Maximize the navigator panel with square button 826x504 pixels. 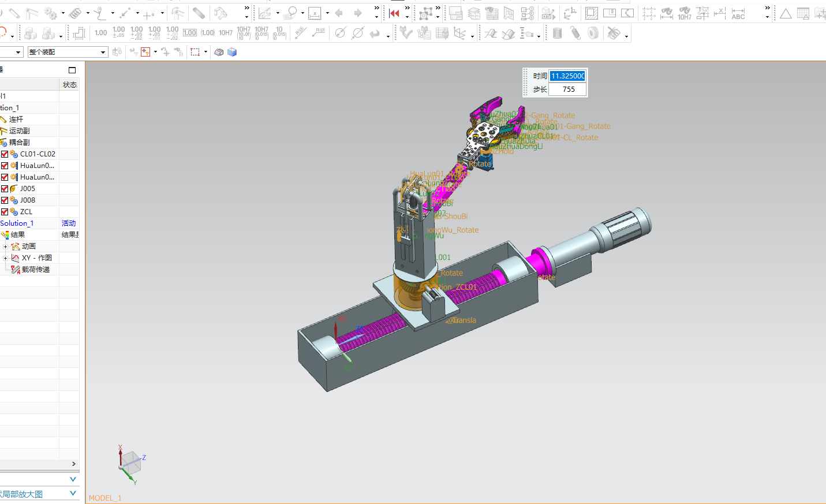pos(72,70)
